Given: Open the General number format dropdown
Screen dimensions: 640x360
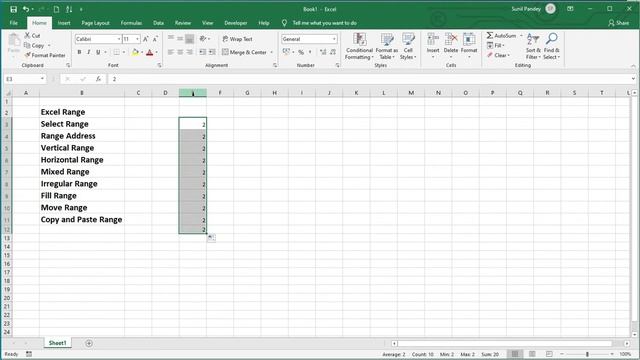Looking at the screenshot, I should point(334,39).
